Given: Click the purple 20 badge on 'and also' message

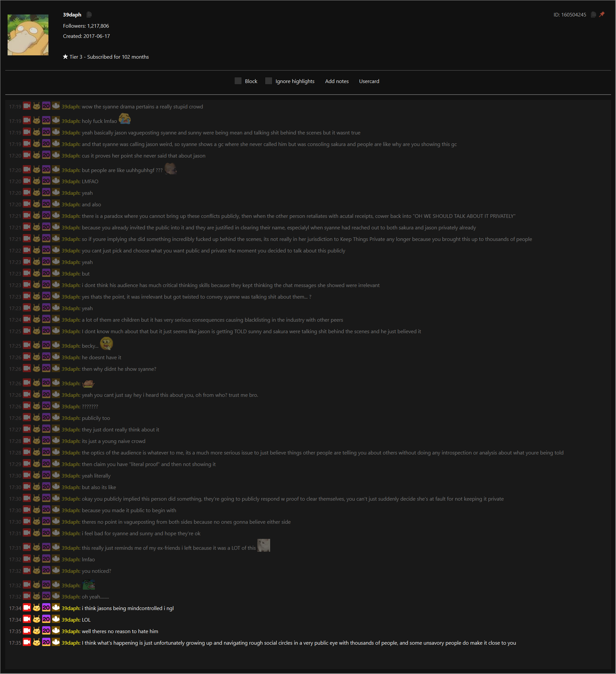Looking at the screenshot, I should [46, 204].
